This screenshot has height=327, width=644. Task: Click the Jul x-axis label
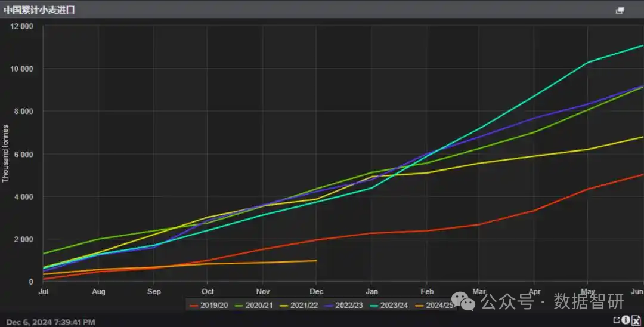pyautogui.click(x=43, y=291)
